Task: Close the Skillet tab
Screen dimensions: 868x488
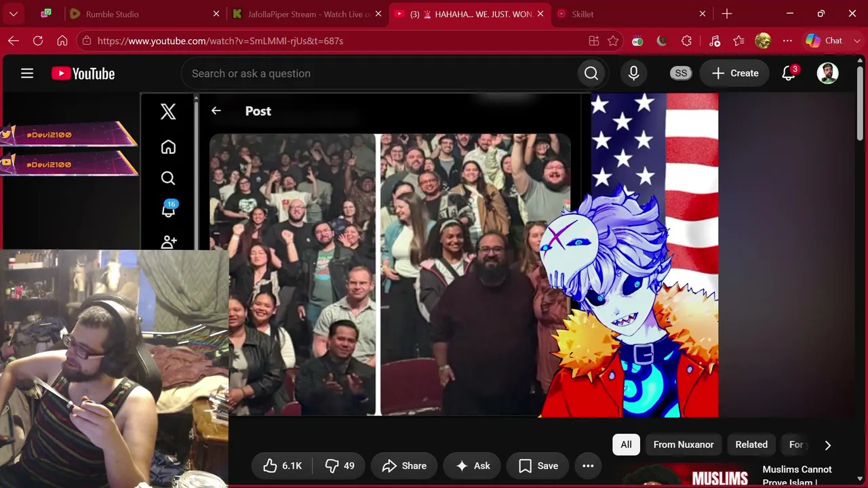Action: point(703,14)
